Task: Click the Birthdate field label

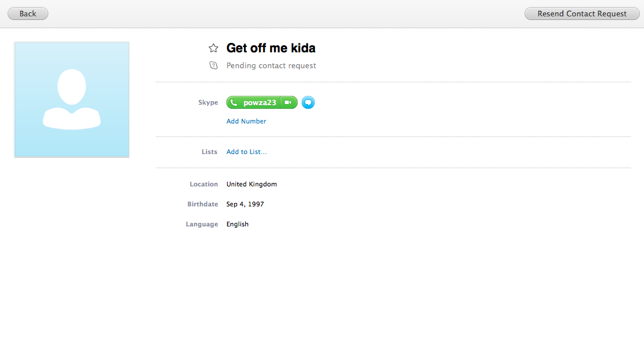Action: pos(202,204)
